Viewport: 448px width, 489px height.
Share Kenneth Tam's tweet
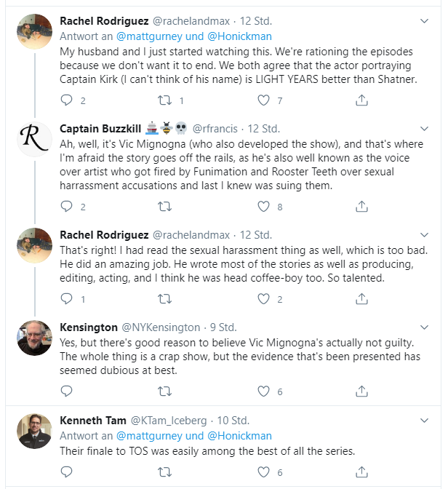point(361,472)
